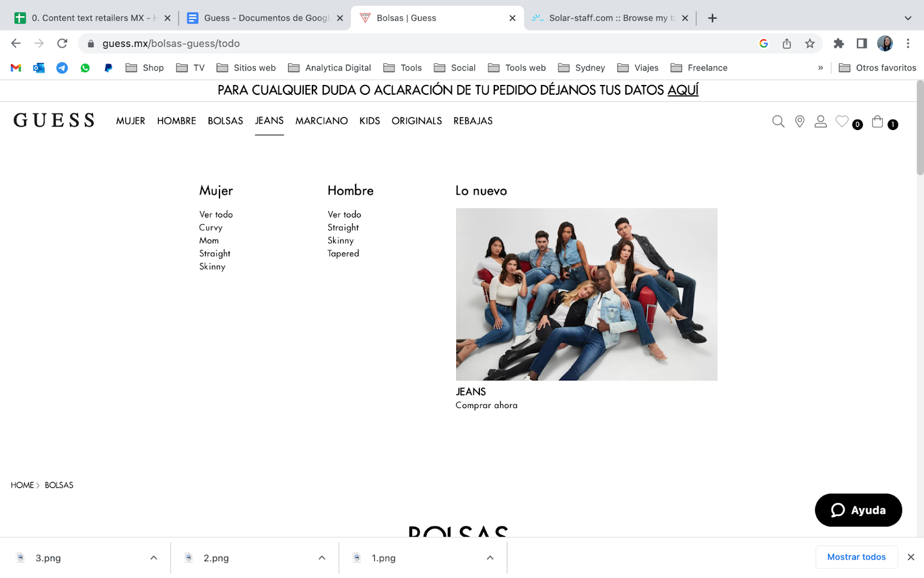Screen dimensions: 924x578
Task: Open the shopping bag cart icon
Action: 878,121
